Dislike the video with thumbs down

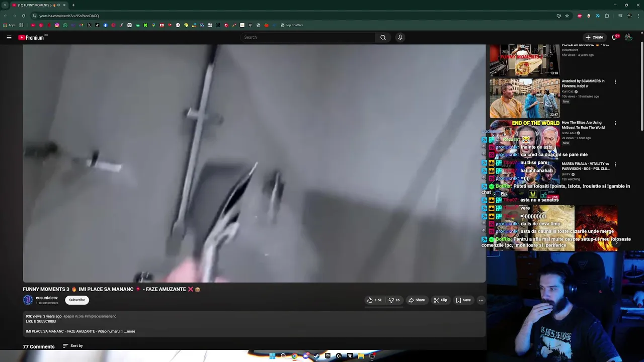[x=394, y=300]
